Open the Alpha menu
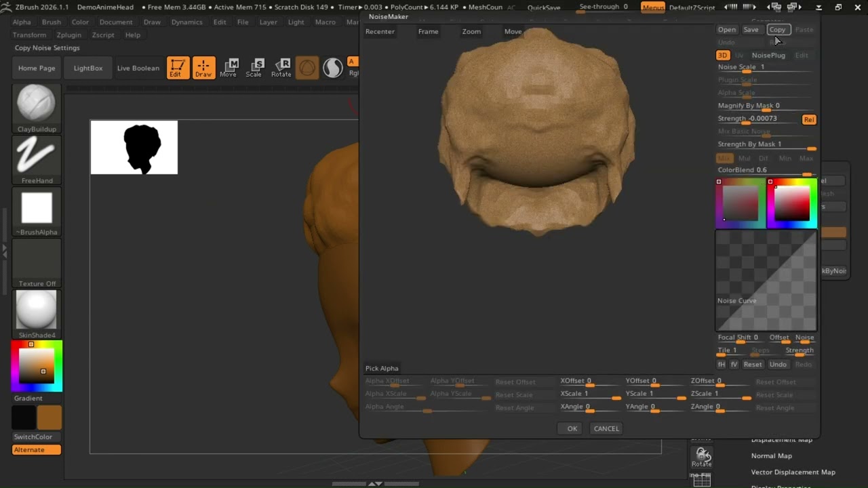The height and width of the screenshot is (488, 868). point(22,22)
